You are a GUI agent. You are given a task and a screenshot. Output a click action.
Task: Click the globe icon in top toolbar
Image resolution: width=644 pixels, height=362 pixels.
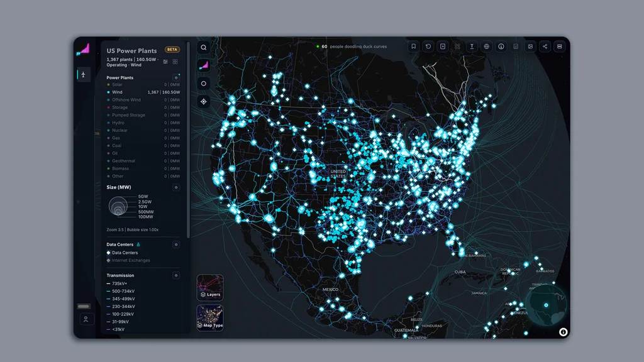pos(486,47)
